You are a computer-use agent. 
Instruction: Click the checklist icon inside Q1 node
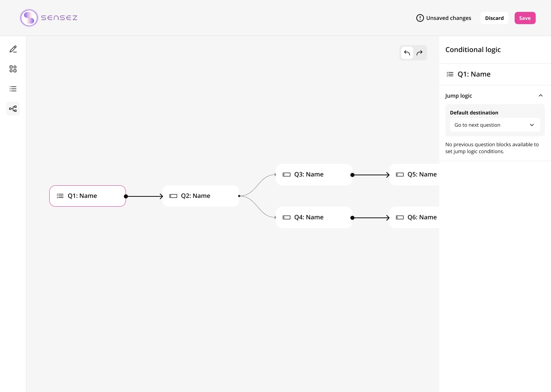pyautogui.click(x=60, y=196)
